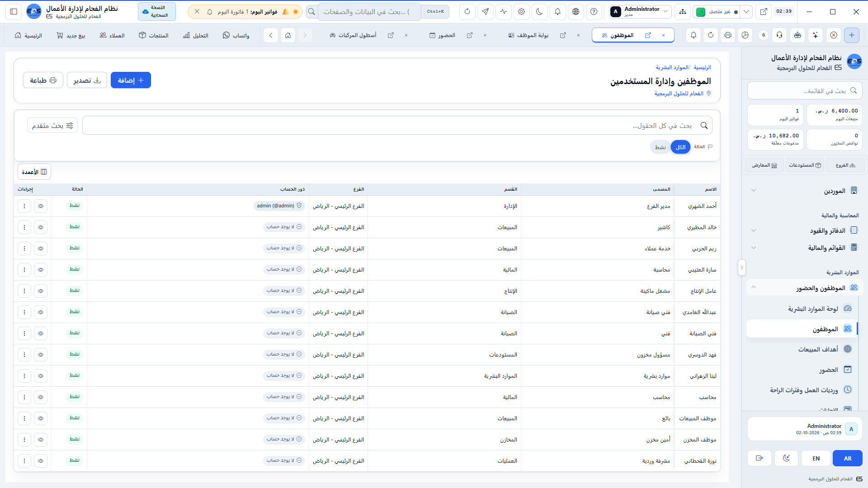Open notifications bell in title bar
The image size is (868, 488).
tap(557, 12)
